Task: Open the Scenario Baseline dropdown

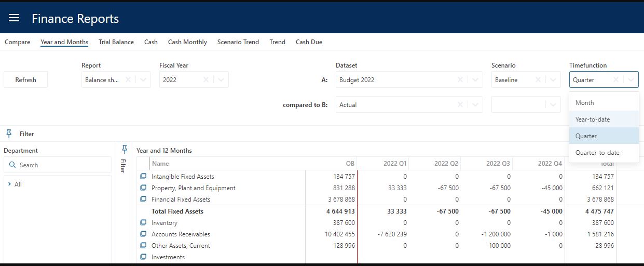Action: click(553, 80)
